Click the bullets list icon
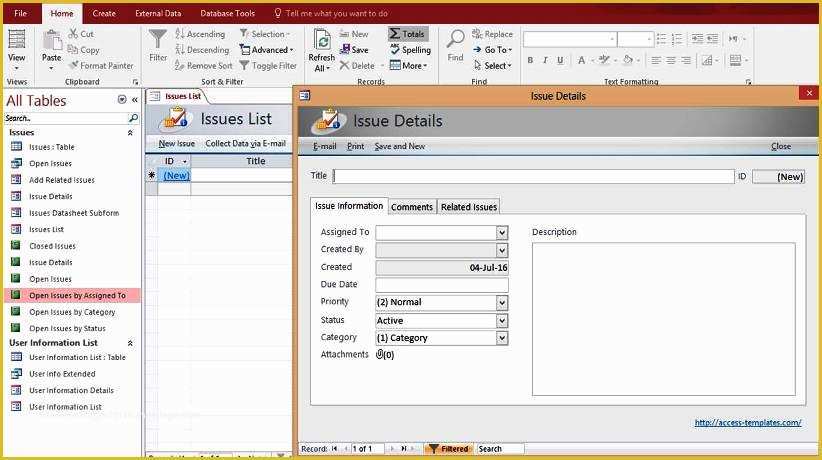The height and width of the screenshot is (460, 822). 662,39
